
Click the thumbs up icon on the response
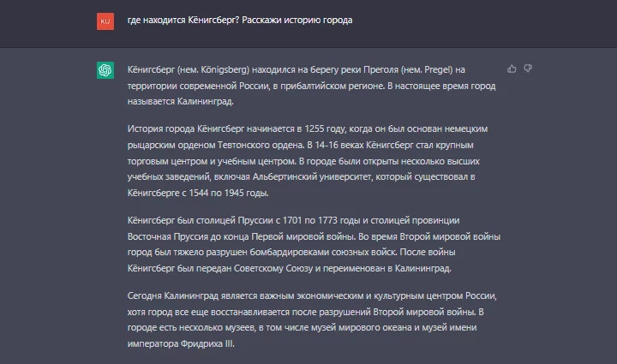(x=512, y=69)
